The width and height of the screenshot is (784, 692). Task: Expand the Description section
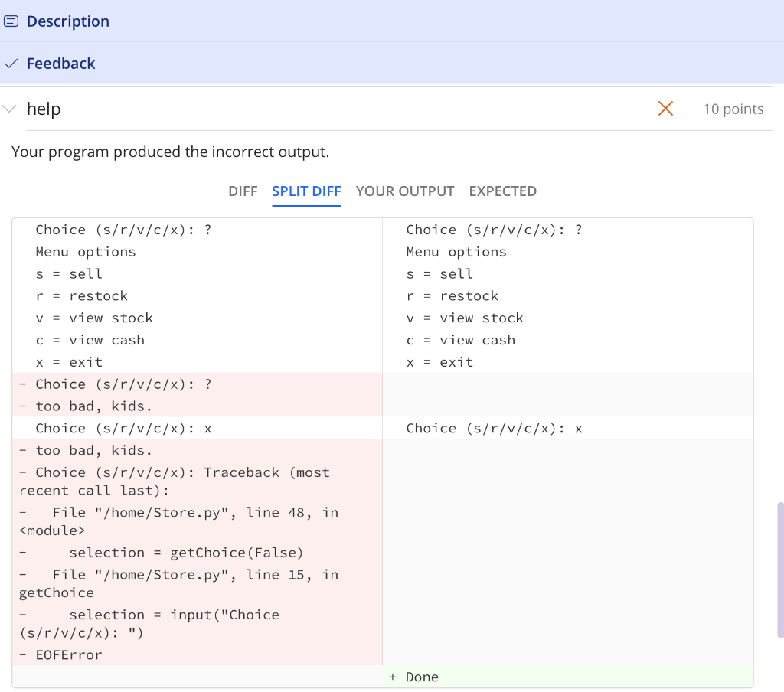68,21
